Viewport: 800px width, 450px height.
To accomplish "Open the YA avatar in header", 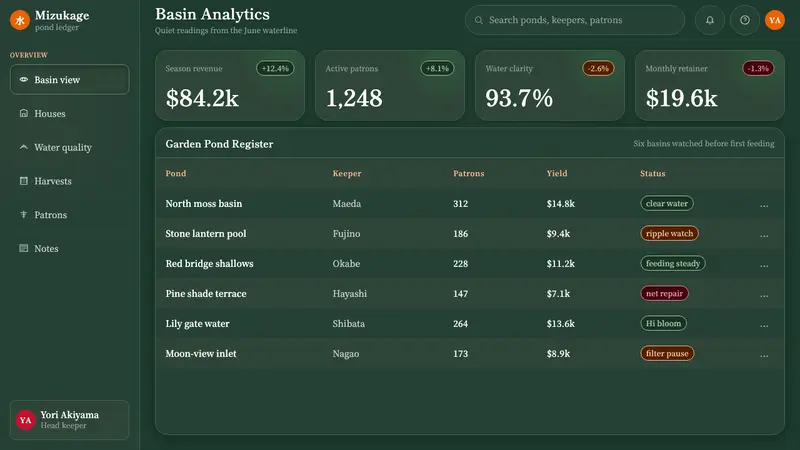I will tap(774, 20).
